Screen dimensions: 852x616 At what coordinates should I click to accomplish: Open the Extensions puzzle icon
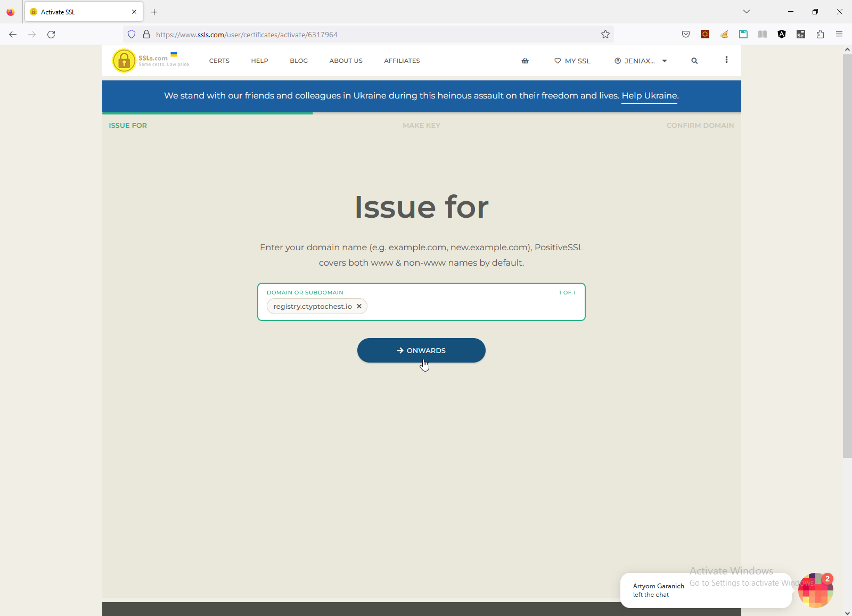820,35
